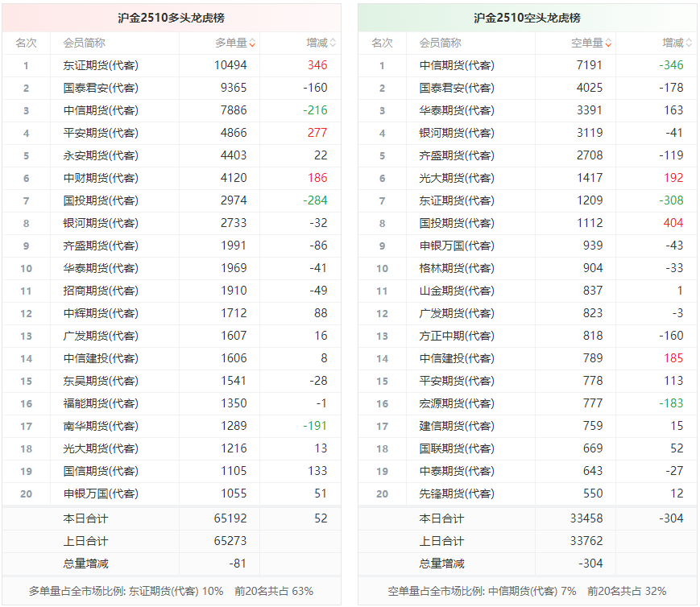Click 多单量占全市场比例 footer text
Viewport: 700px width, 607px height.
171,592
